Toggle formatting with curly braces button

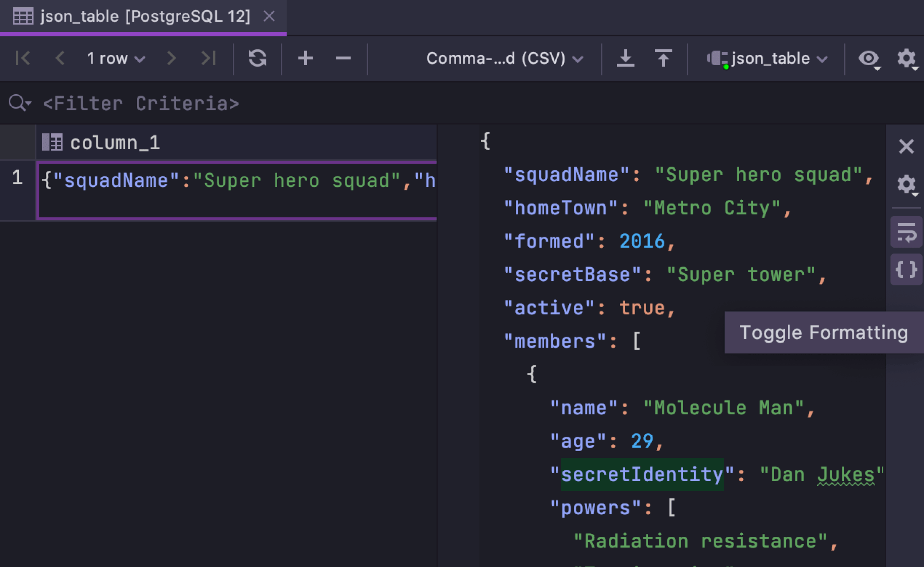tap(906, 269)
